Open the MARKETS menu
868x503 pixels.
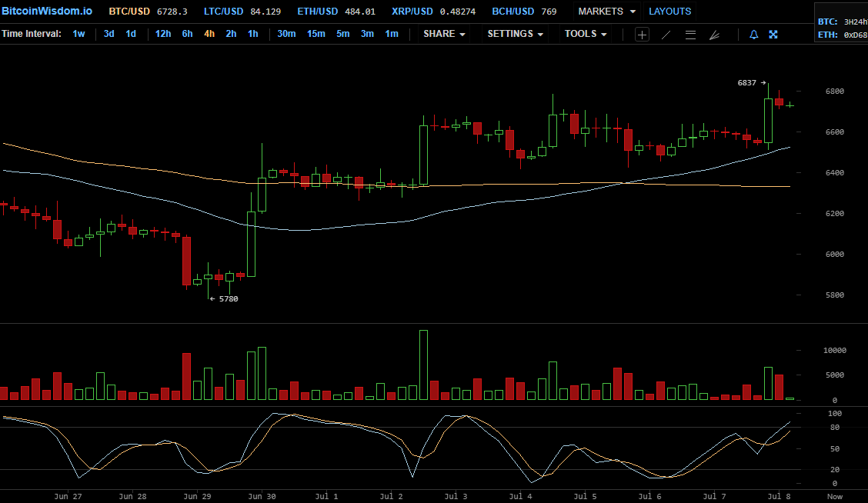pyautogui.click(x=607, y=12)
